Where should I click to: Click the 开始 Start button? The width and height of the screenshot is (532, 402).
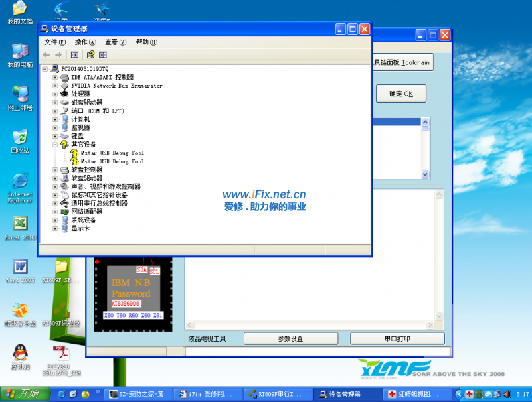pyautogui.click(x=21, y=394)
